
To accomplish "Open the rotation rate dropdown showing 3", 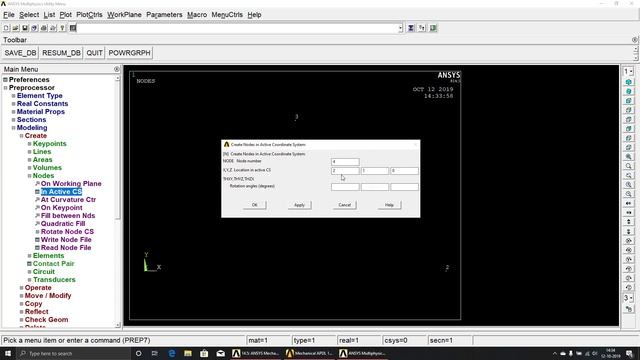I will pos(628,298).
